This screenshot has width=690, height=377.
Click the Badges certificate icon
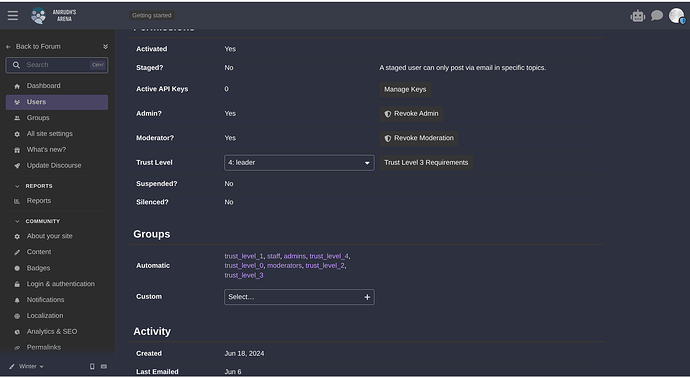click(x=17, y=268)
